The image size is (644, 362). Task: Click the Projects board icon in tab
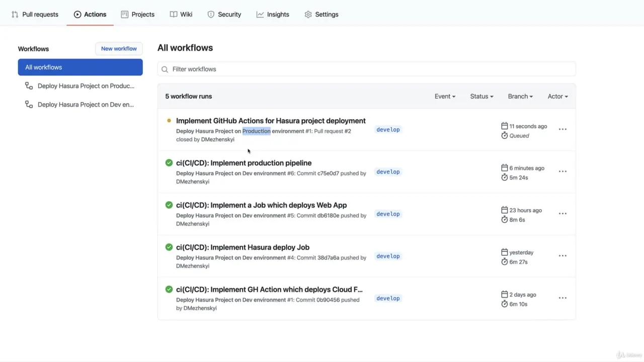tap(125, 15)
